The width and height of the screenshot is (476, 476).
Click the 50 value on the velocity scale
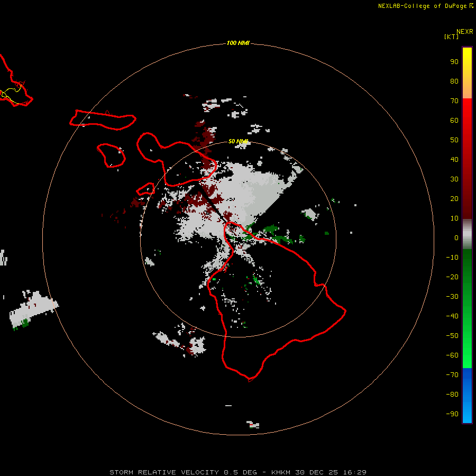(454, 140)
